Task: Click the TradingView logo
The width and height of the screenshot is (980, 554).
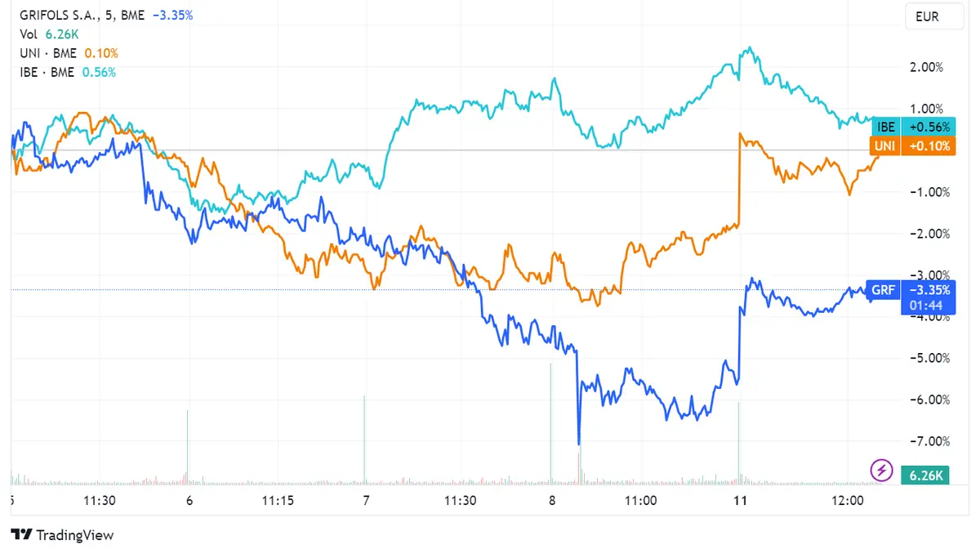Action: (61, 535)
